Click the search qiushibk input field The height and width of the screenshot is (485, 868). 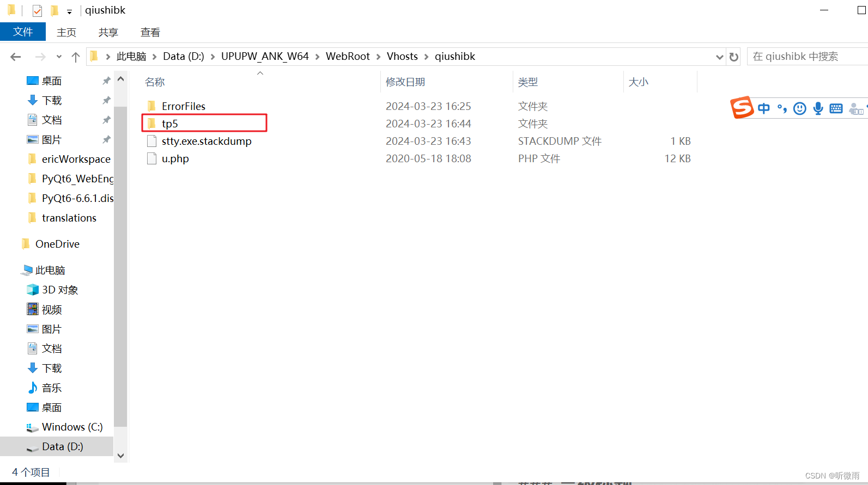pyautogui.click(x=808, y=57)
